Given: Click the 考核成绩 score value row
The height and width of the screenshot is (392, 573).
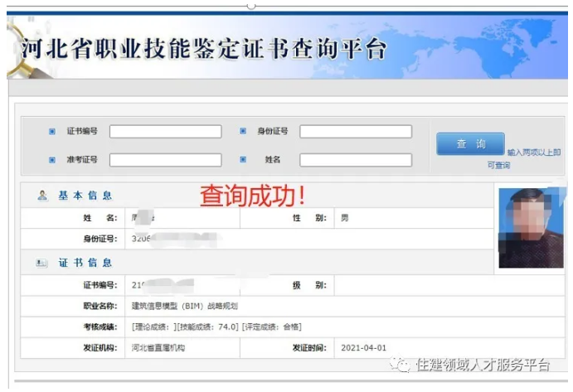Looking at the screenshot, I should (216, 327).
